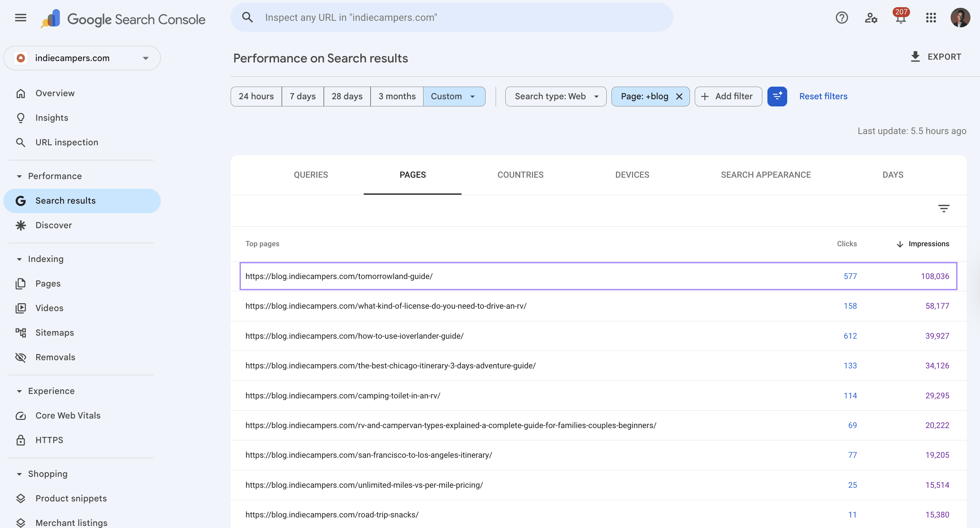This screenshot has width=980, height=528.
Task: Collapse the Performance section
Action: point(19,176)
